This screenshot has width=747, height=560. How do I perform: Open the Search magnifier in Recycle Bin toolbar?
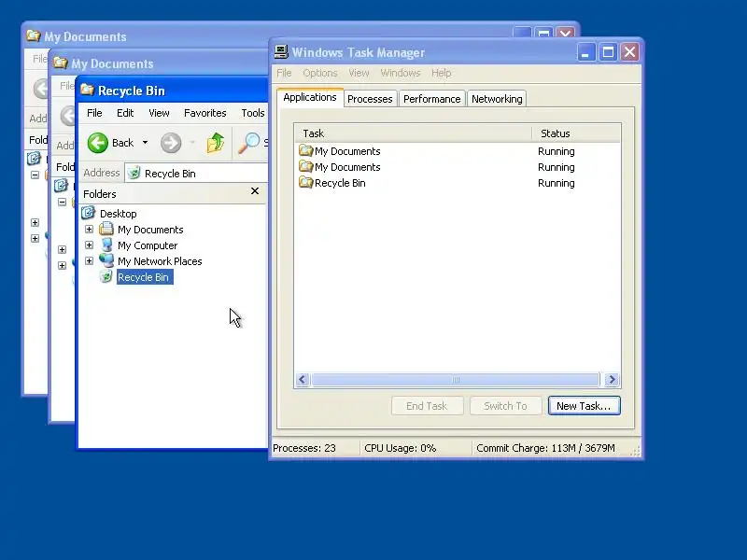point(248,143)
